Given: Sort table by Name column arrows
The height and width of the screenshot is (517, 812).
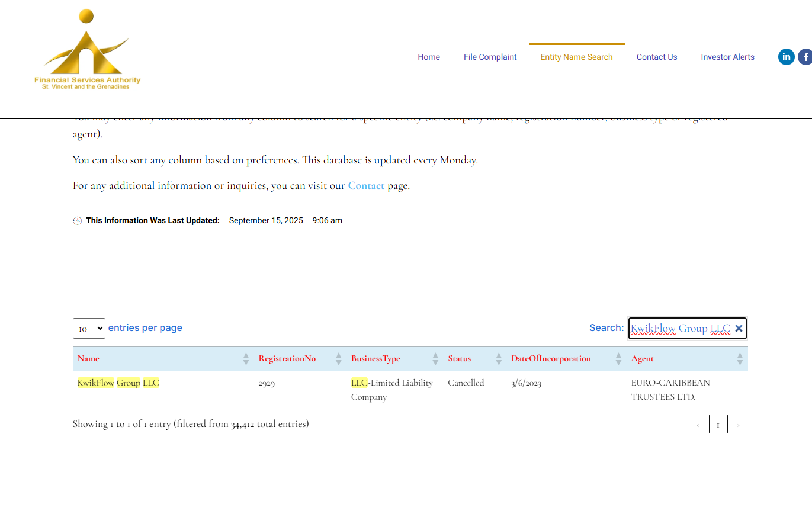Looking at the screenshot, I should pyautogui.click(x=246, y=359).
